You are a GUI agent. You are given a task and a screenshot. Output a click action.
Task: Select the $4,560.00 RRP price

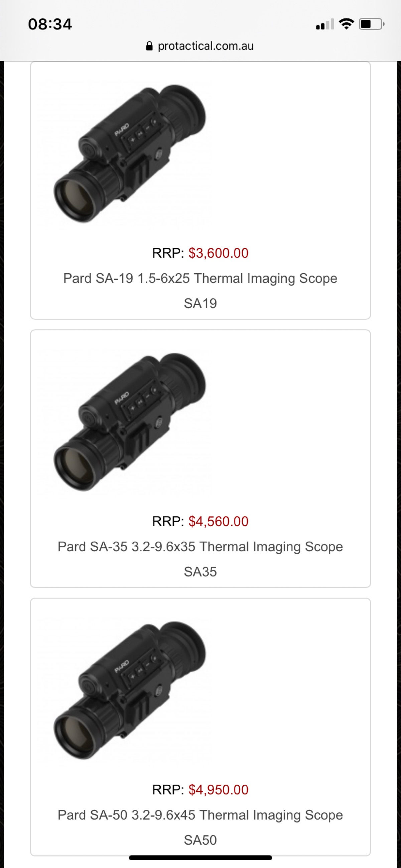[218, 521]
